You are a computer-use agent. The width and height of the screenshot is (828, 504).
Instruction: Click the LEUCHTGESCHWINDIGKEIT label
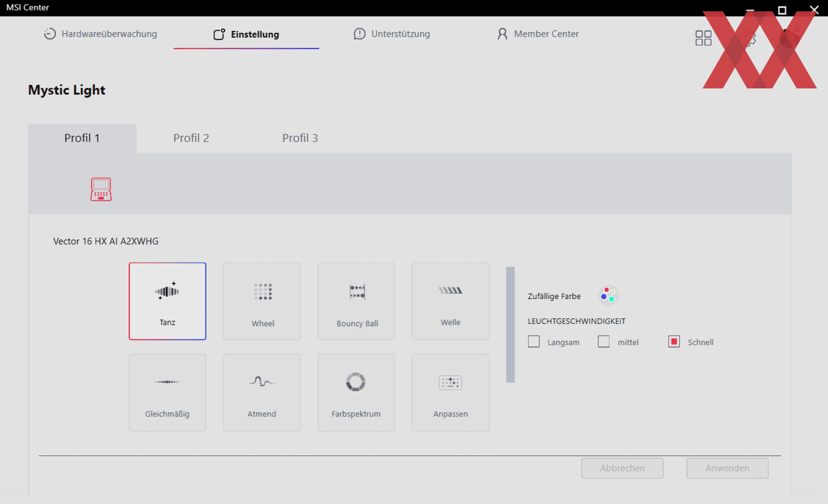(577, 321)
